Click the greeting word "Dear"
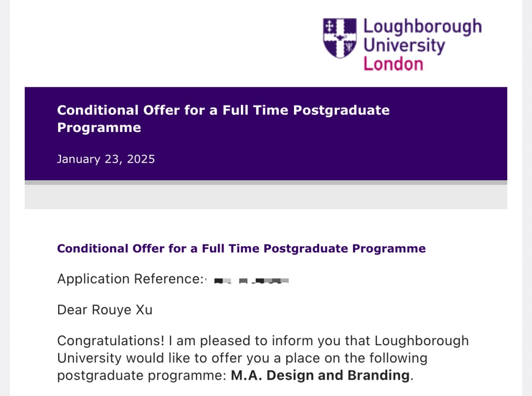This screenshot has width=532, height=396. (72, 310)
